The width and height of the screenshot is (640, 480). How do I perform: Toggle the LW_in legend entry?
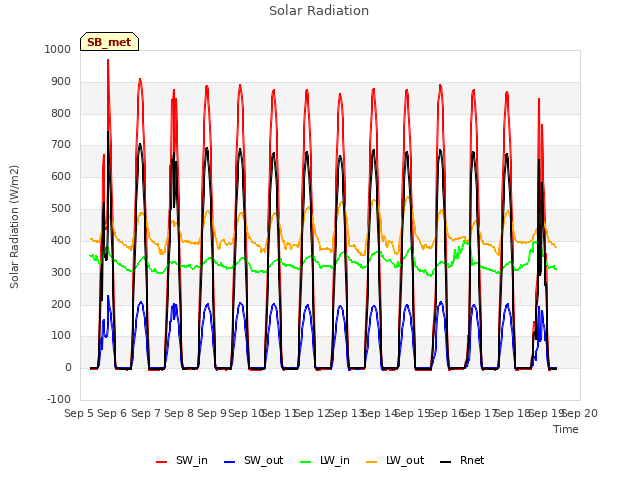tap(325, 461)
